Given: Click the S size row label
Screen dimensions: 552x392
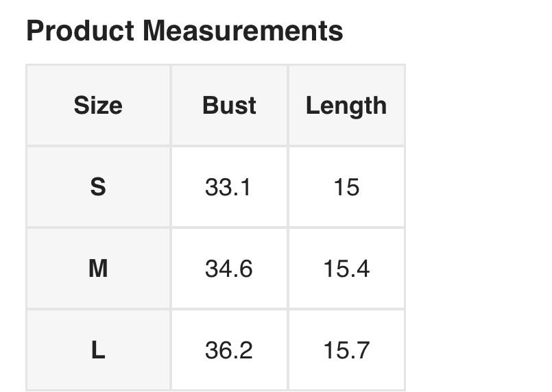Looking at the screenshot, I should tap(98, 186).
